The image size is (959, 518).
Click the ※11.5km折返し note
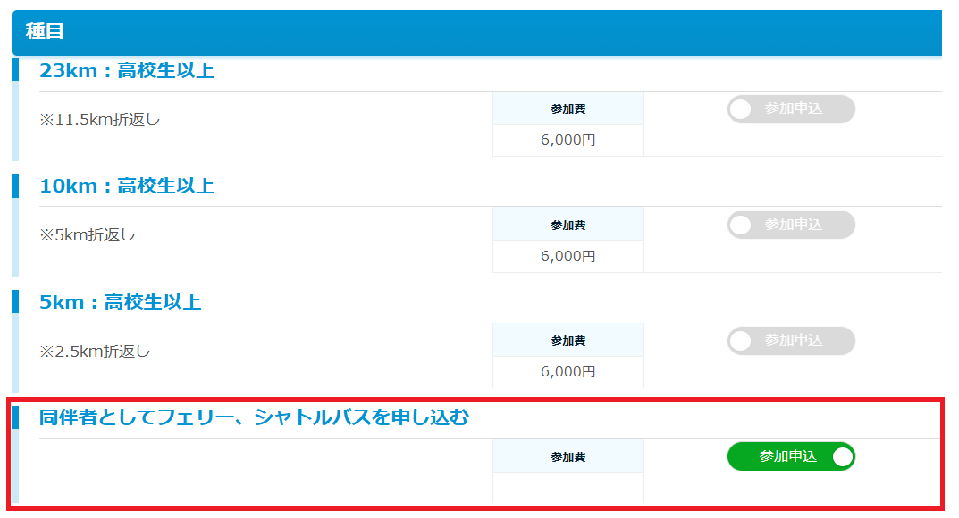(100, 120)
